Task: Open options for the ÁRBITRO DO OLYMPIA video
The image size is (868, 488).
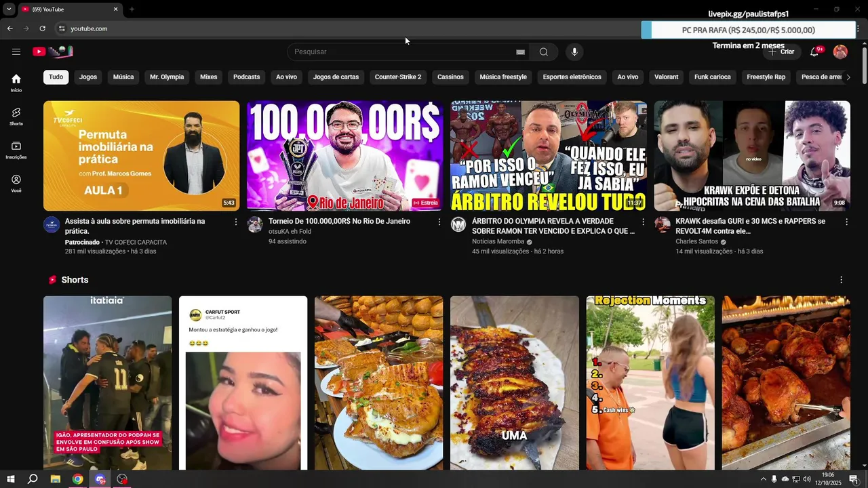Action: [644, 222]
